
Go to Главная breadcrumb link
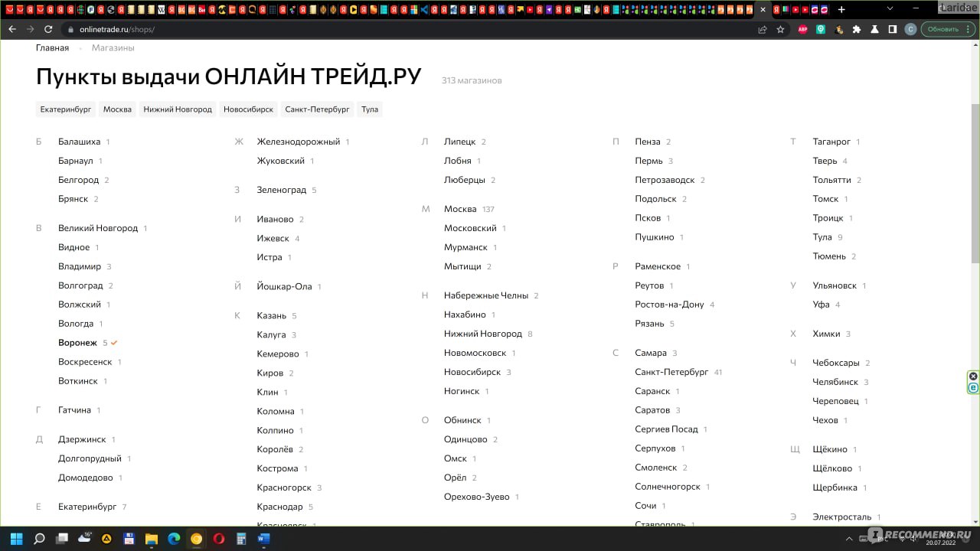[x=52, y=47]
